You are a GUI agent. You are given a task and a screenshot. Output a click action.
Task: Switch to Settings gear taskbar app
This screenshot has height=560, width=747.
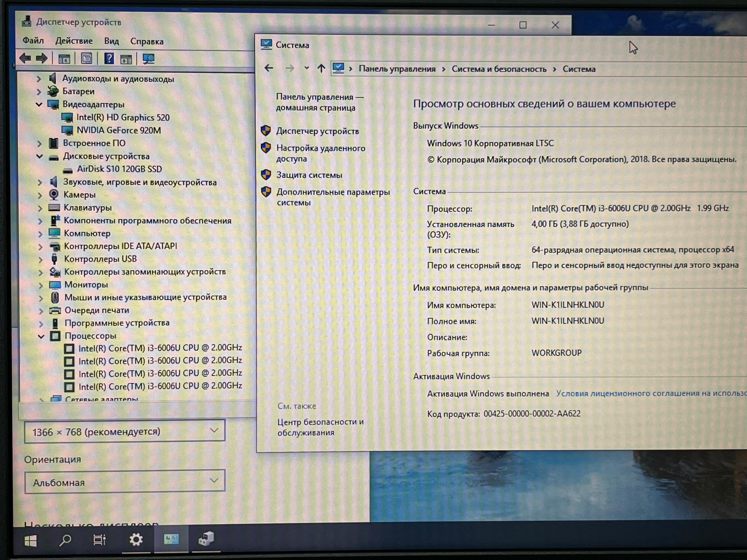click(x=136, y=539)
